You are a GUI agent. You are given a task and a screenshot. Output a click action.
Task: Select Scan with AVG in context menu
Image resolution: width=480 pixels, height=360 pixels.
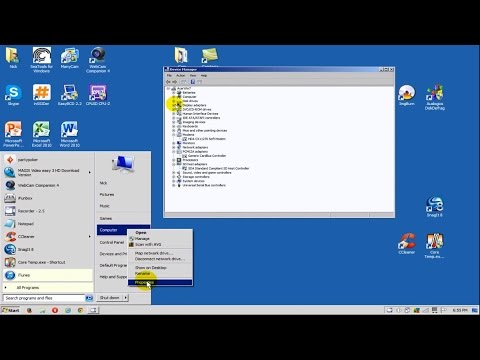(160, 244)
